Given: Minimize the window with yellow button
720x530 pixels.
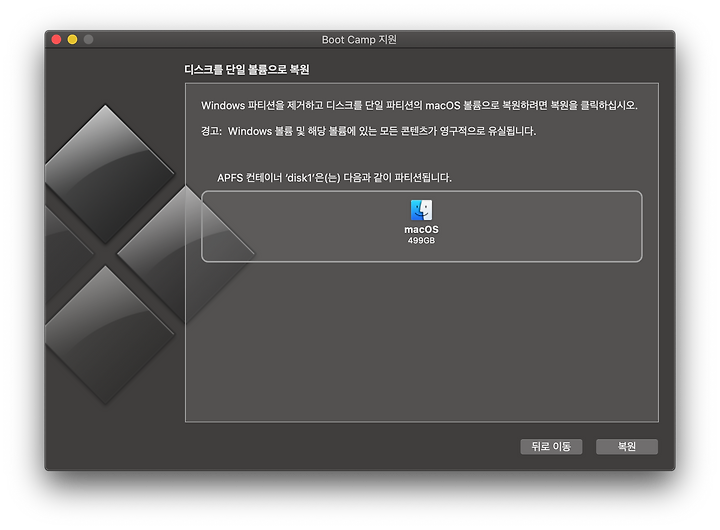Looking at the screenshot, I should [73, 39].
